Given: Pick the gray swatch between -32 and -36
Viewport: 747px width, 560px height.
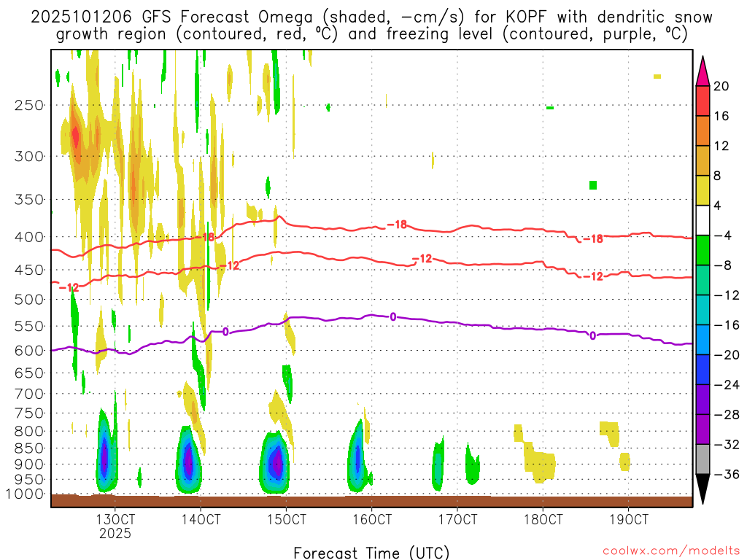Looking at the screenshot, I should [703, 459].
